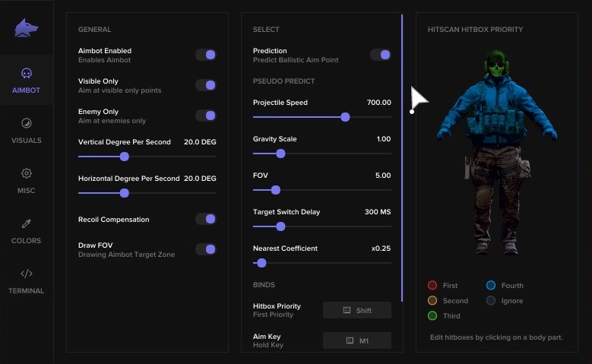Click the middle panel's vertical scrollbar
The width and height of the screenshot is (592, 364).
tap(402, 152)
